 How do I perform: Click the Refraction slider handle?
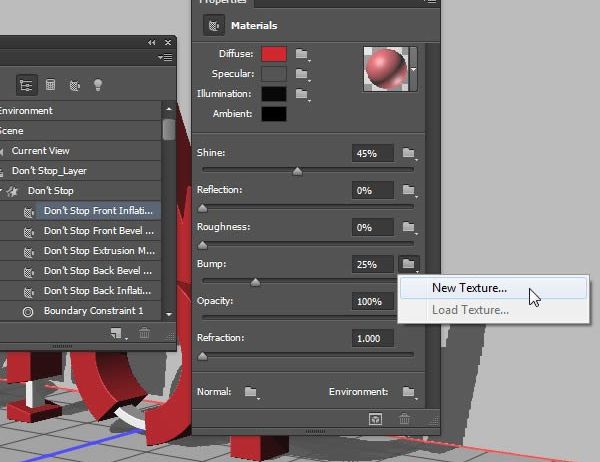pyautogui.click(x=202, y=356)
